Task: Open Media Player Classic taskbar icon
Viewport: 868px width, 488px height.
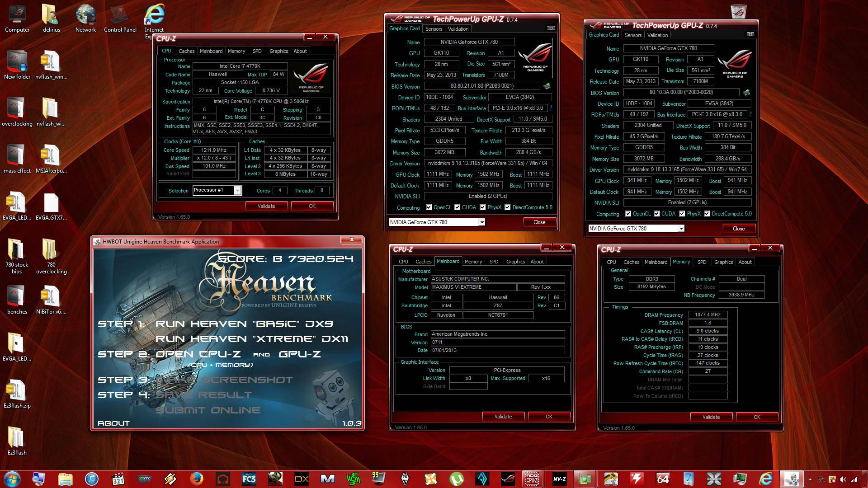Action: coord(118,479)
